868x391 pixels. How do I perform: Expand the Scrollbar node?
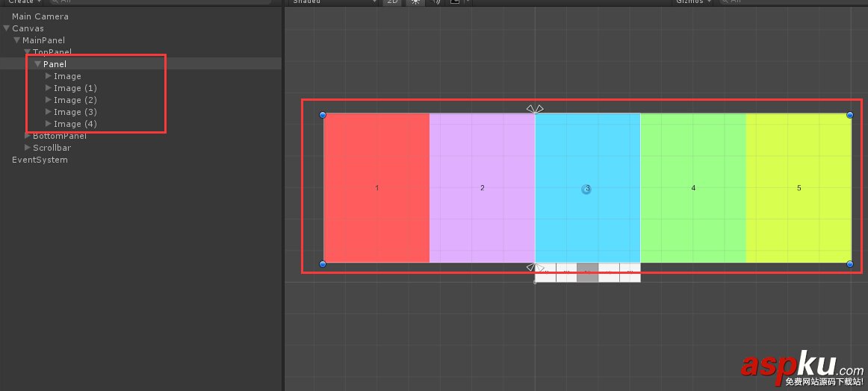point(28,148)
